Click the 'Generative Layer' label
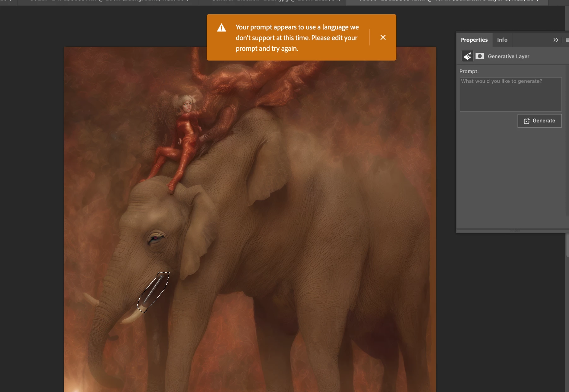569x392 pixels. 508,56
